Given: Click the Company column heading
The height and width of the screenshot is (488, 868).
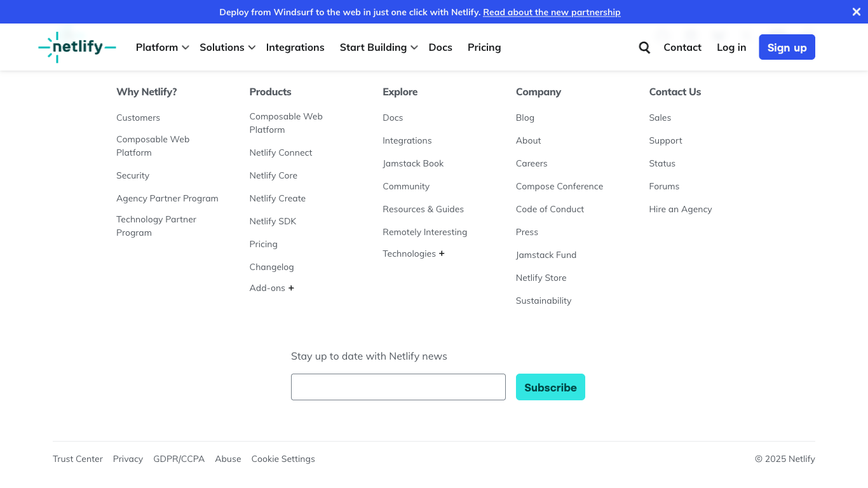Looking at the screenshot, I should coord(539,91).
